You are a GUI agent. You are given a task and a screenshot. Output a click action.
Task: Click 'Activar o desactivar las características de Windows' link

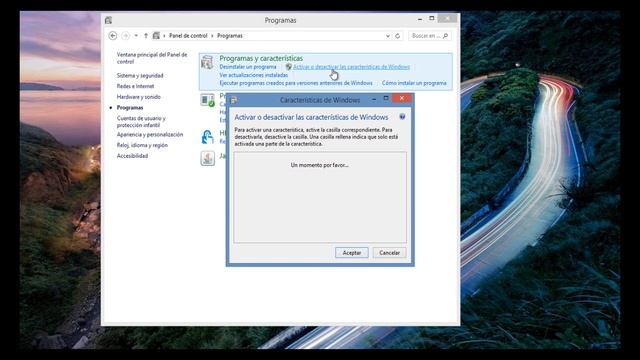[x=351, y=67]
